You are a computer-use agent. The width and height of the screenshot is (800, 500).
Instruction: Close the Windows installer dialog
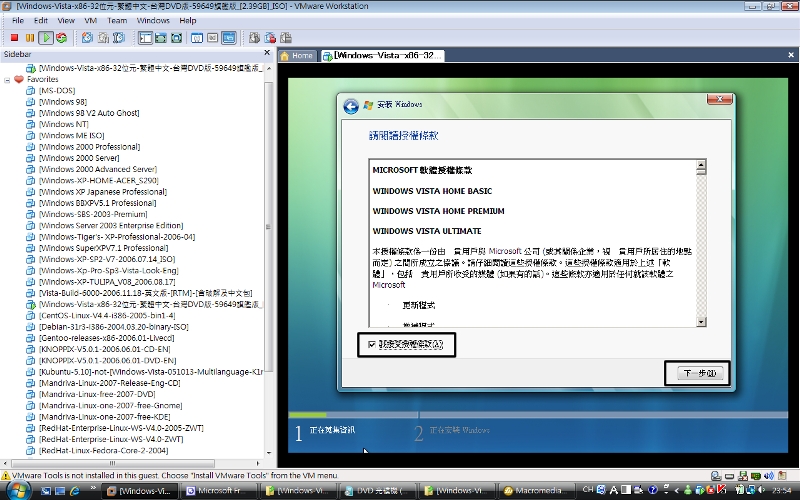[x=719, y=99]
